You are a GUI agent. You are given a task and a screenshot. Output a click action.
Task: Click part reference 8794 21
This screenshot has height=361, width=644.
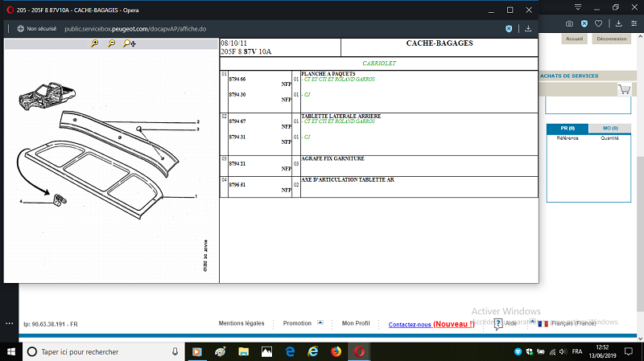[237, 164]
